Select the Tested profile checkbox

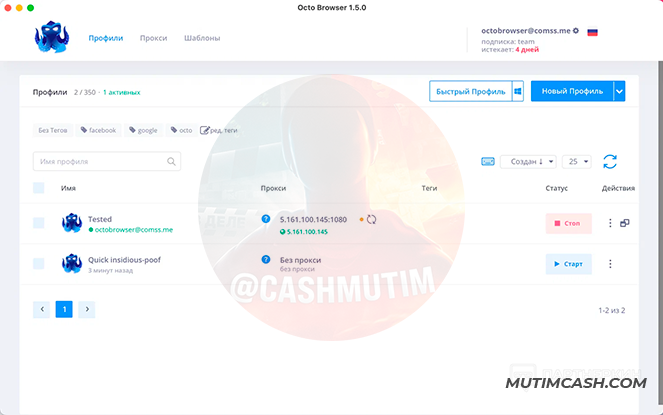(38, 223)
